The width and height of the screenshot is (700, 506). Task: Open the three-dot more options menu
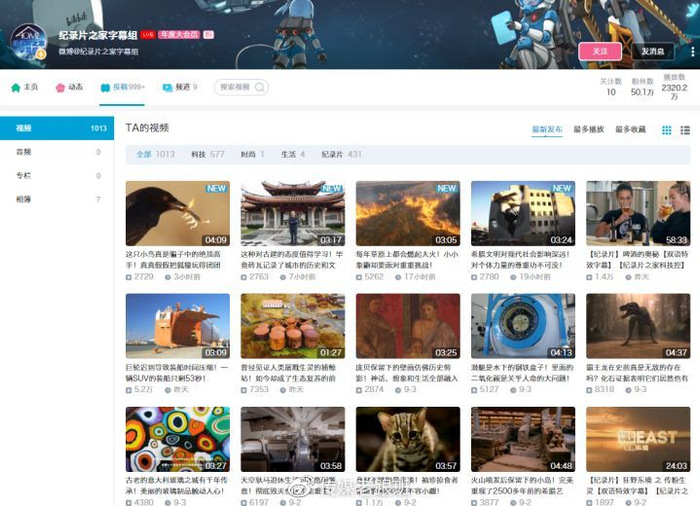tap(690, 51)
